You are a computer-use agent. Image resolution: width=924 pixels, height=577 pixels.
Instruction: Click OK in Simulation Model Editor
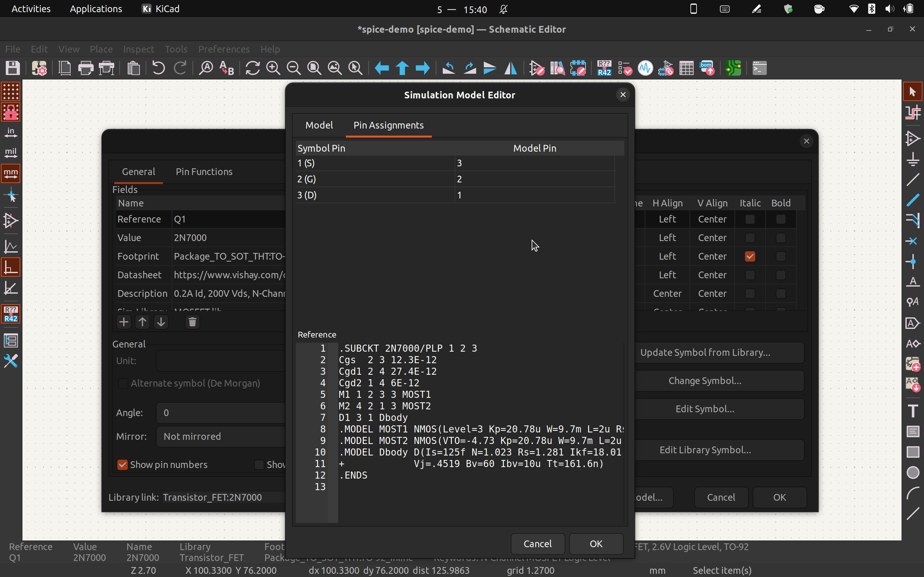[596, 543]
